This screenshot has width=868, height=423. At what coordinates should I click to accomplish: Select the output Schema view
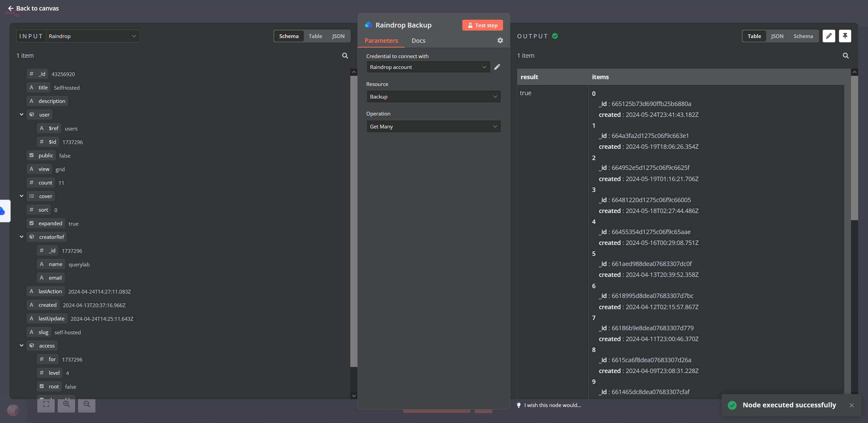(803, 36)
